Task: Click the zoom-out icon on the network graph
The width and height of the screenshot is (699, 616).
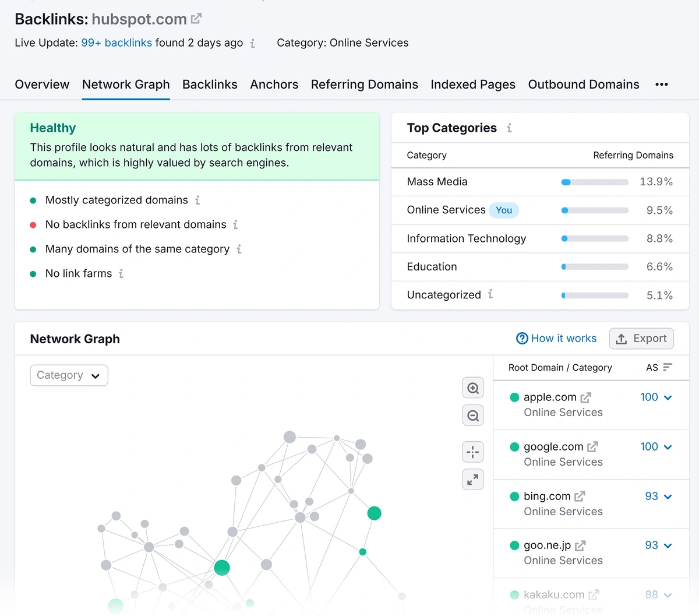Action: click(472, 415)
